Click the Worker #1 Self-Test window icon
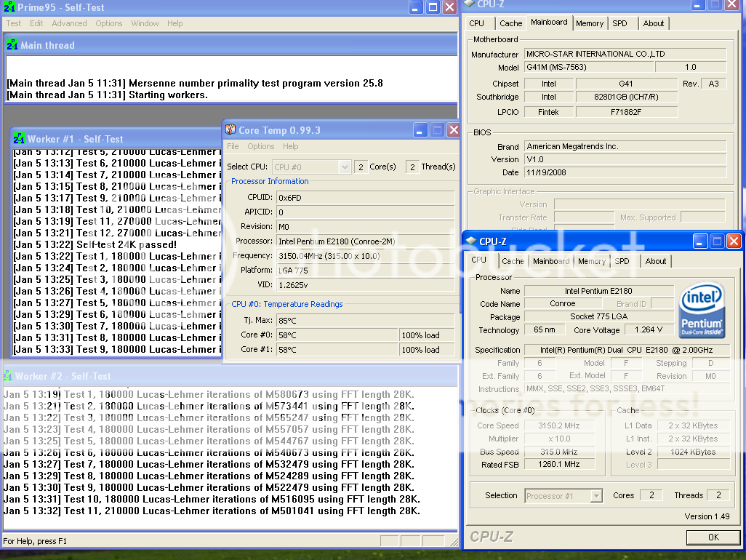Image resolution: width=746 pixels, height=560 pixels. point(19,139)
